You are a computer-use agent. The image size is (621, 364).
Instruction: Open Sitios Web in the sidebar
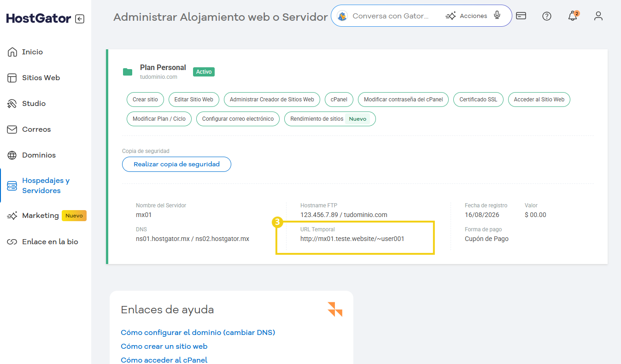point(41,78)
